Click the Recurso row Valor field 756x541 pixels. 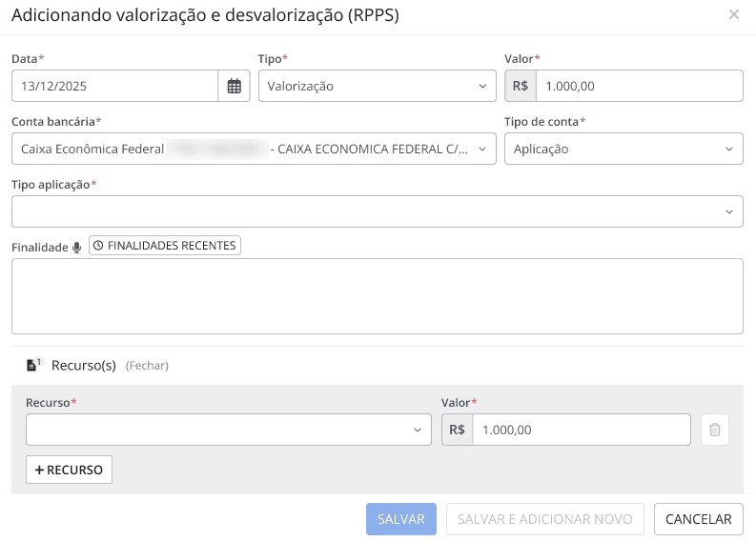click(582, 430)
